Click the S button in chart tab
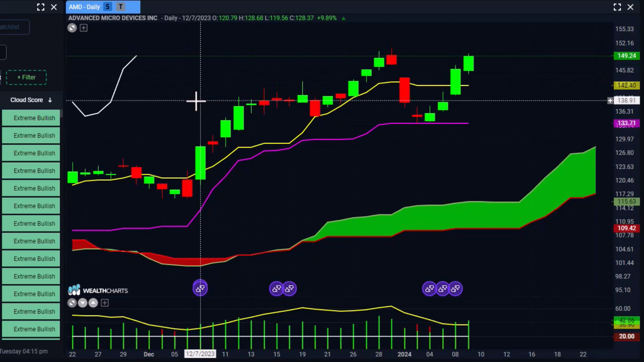Image resolution: width=644 pixels, height=362 pixels. point(107,7)
